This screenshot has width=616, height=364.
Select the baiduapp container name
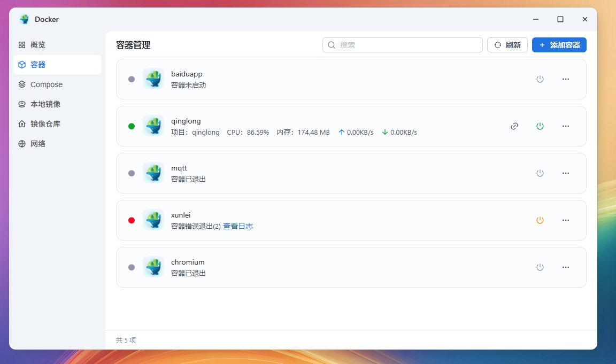point(187,74)
